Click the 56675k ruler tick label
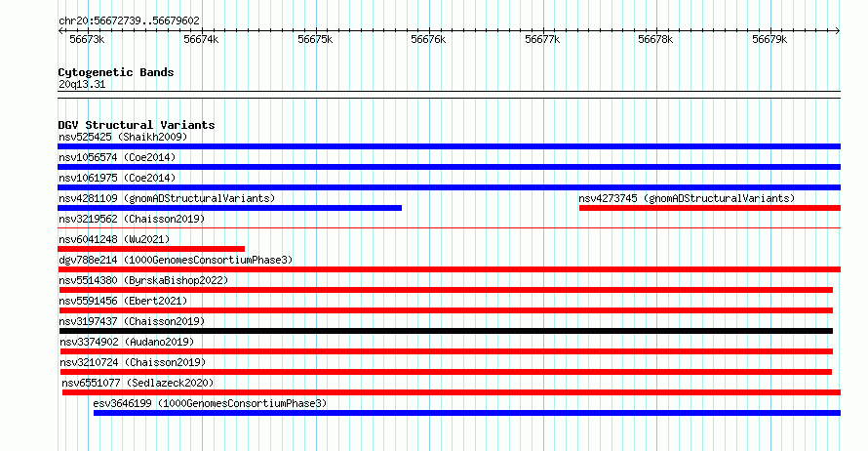The image size is (868, 451). 315,39
